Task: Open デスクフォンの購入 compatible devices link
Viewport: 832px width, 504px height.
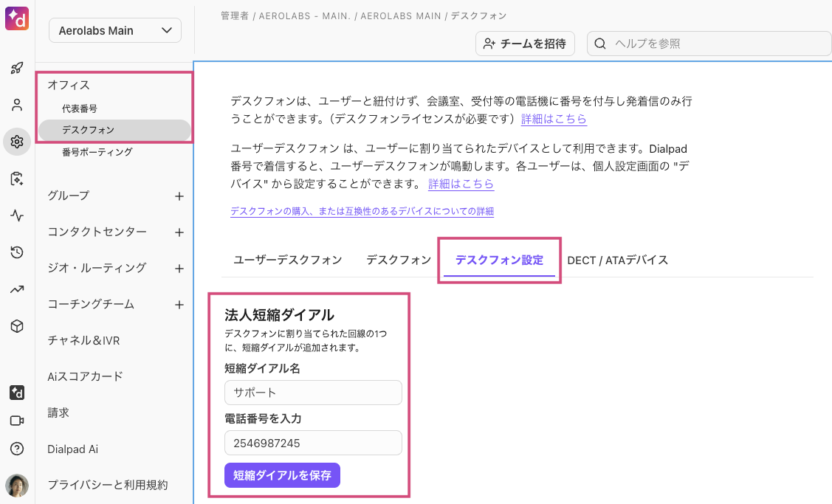Action: 362,211
